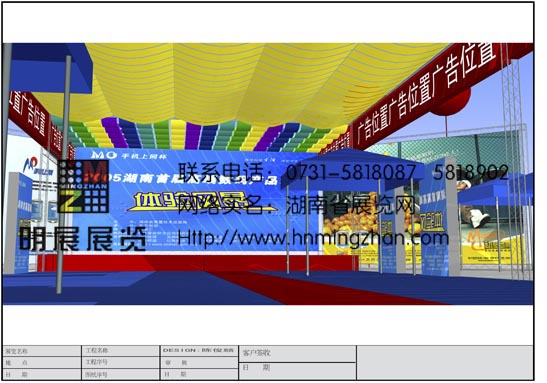
Task: Click the 展览名称 cell at bottom left
Action: click(42, 351)
